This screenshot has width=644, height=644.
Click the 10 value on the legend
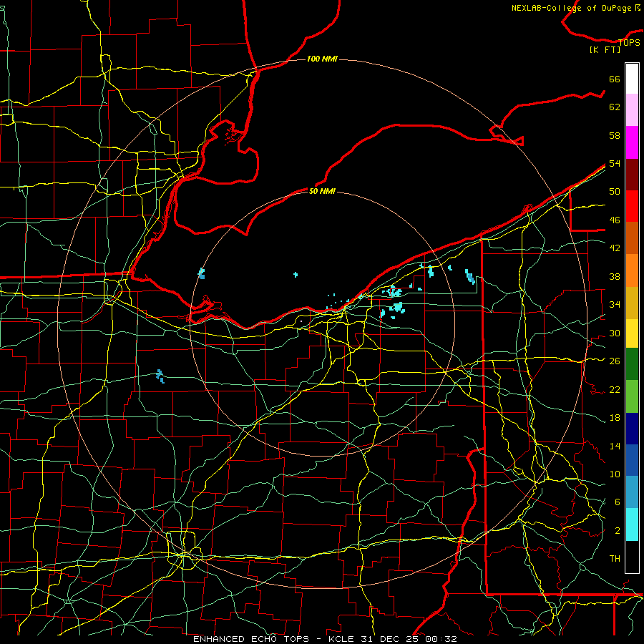click(x=615, y=474)
